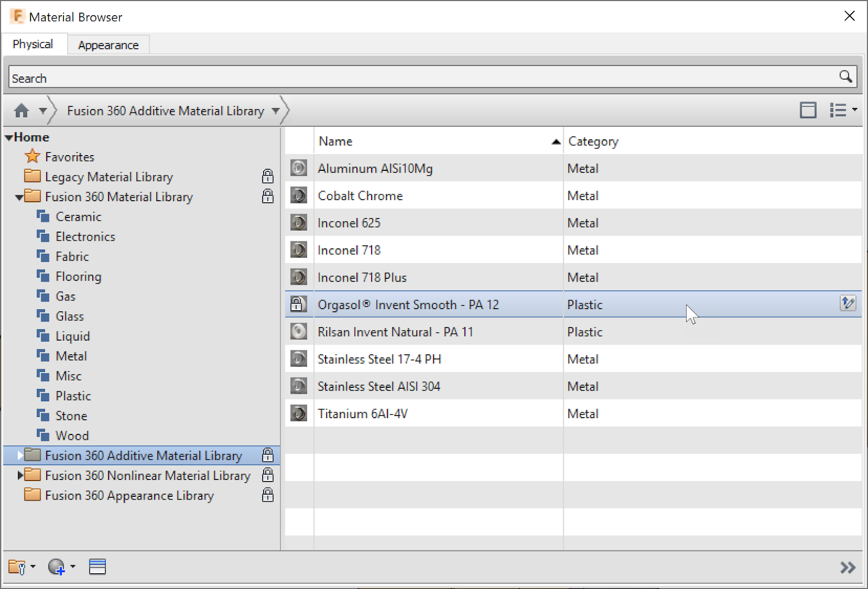Toggle the details pane view icon
The width and height of the screenshot is (868, 589).
pos(808,110)
